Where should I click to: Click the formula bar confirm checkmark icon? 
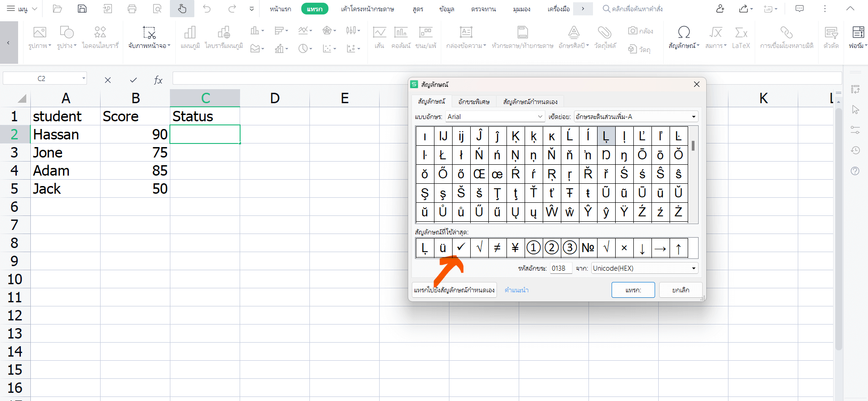click(133, 80)
